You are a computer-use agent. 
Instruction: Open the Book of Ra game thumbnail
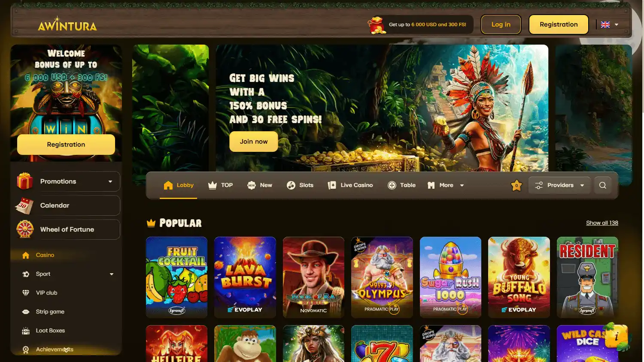313,278
